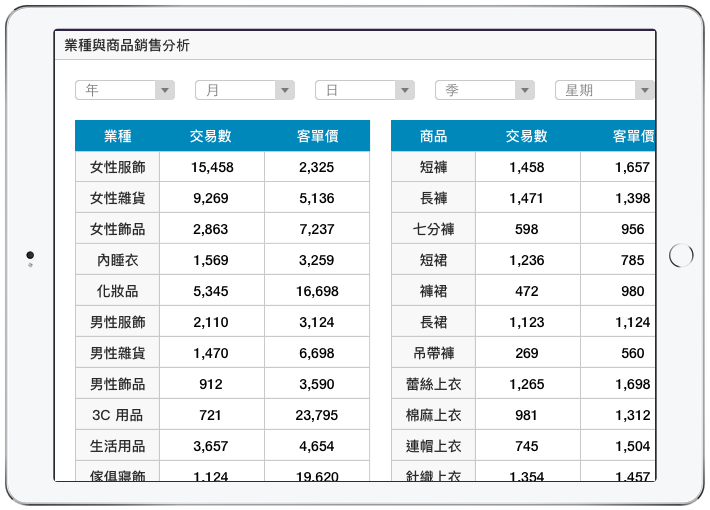
Task: Select the 吊帶褲 product cell
Action: point(433,353)
